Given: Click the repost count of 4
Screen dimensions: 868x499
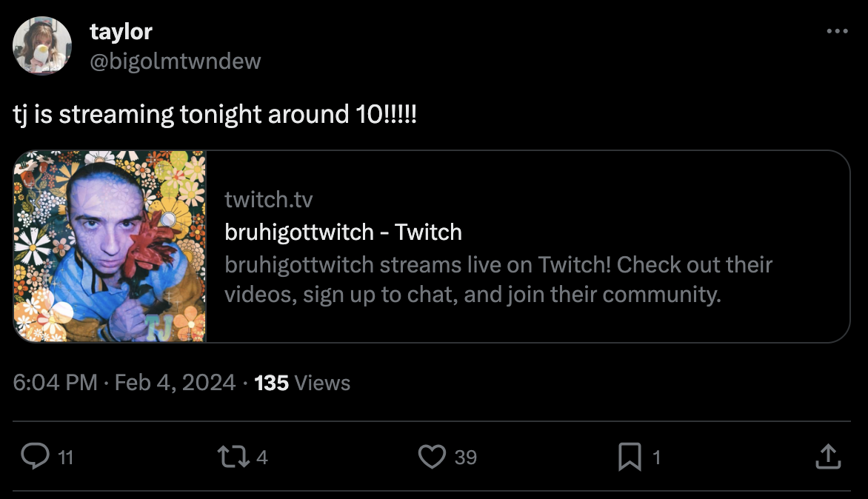Looking at the screenshot, I should tap(261, 458).
